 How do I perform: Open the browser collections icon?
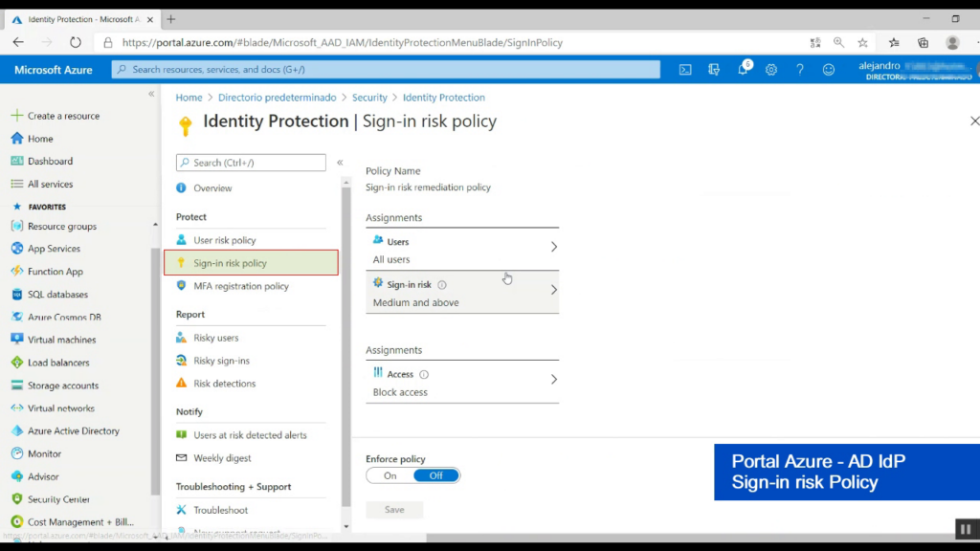[x=924, y=42]
